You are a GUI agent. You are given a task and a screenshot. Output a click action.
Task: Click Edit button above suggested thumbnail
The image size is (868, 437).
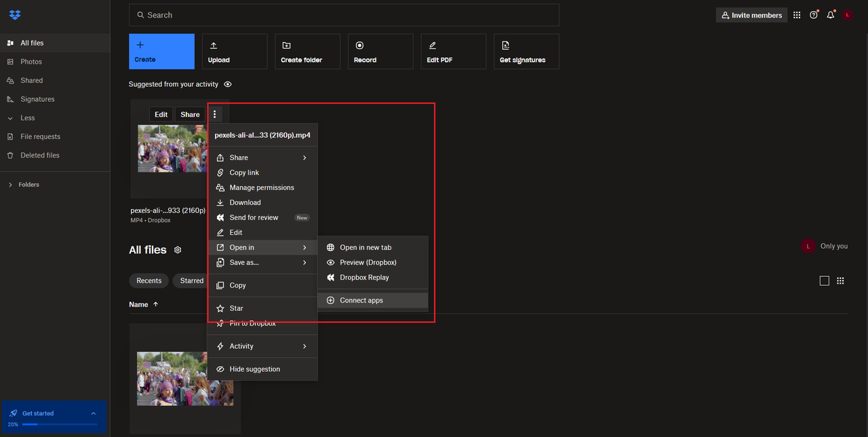tap(161, 114)
